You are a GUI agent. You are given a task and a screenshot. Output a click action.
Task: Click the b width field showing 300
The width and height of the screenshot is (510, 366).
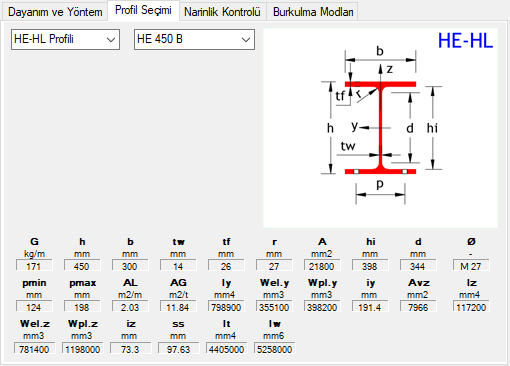pyautogui.click(x=130, y=266)
